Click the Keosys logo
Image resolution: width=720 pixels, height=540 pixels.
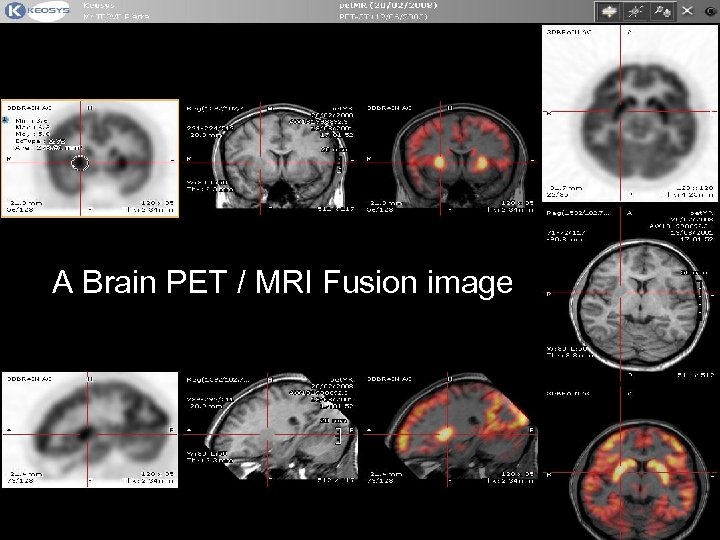(39, 11)
